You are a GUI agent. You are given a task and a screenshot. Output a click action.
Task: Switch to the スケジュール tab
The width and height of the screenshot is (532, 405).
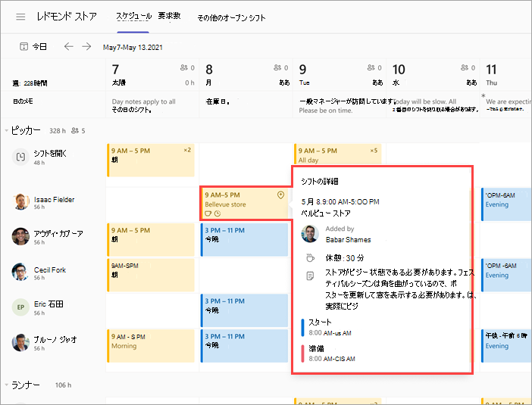coord(133,17)
